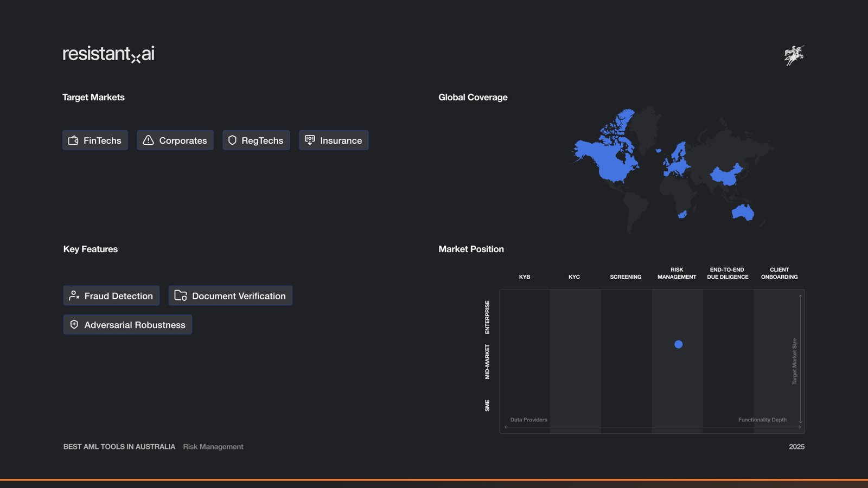Select the Fraud Detection feature tag
The height and width of the screenshot is (488, 868).
pos(111,296)
